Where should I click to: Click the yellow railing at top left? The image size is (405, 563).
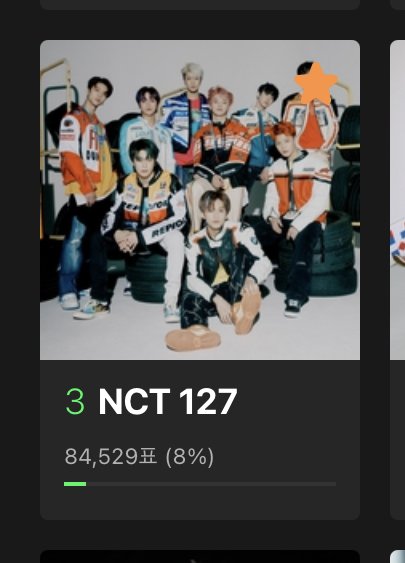point(57,77)
